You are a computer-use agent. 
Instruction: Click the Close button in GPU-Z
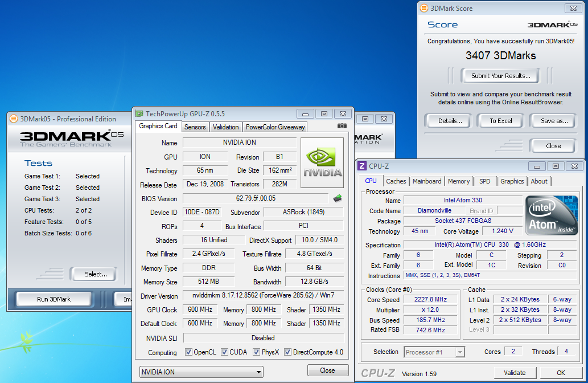click(327, 370)
